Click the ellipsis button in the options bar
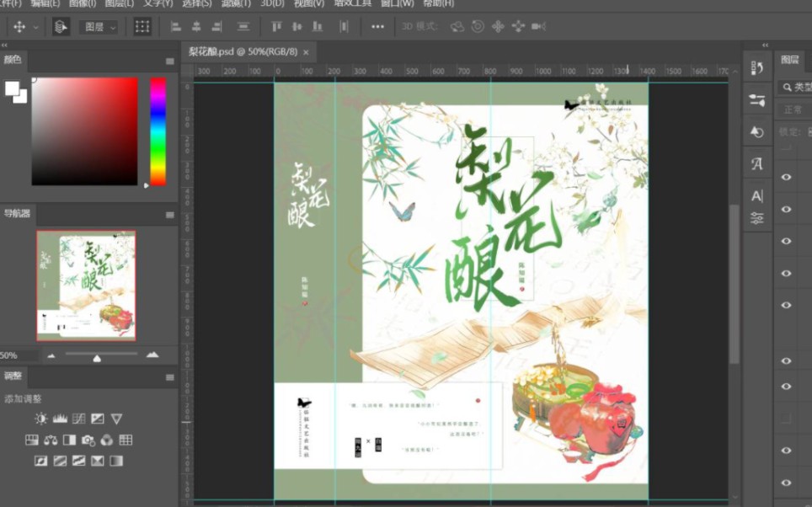The image size is (812, 507). [x=377, y=26]
